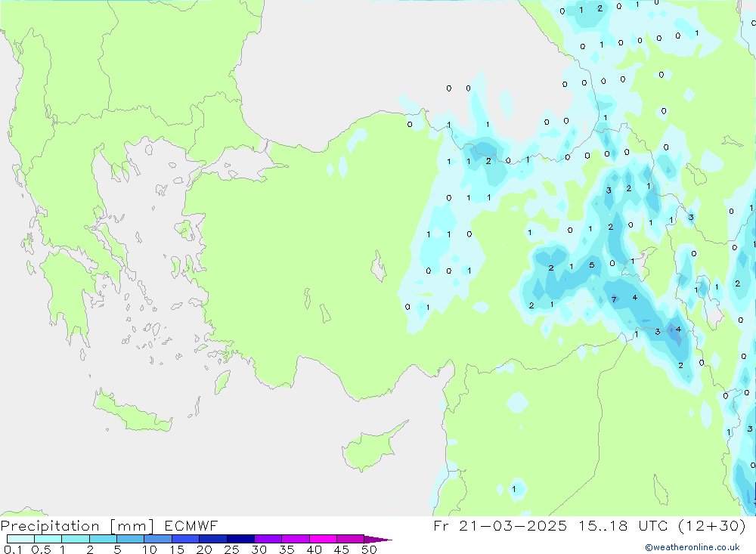This screenshot has height=554, width=756.
Task: Click legend scale label '15'
Action: coord(177,549)
